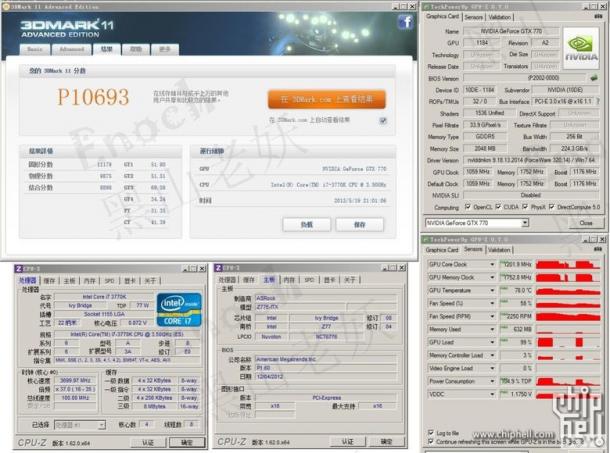The height and width of the screenshot is (453, 610).
Task: Switch to the Advanced tab in 3DMark
Action: (x=72, y=49)
